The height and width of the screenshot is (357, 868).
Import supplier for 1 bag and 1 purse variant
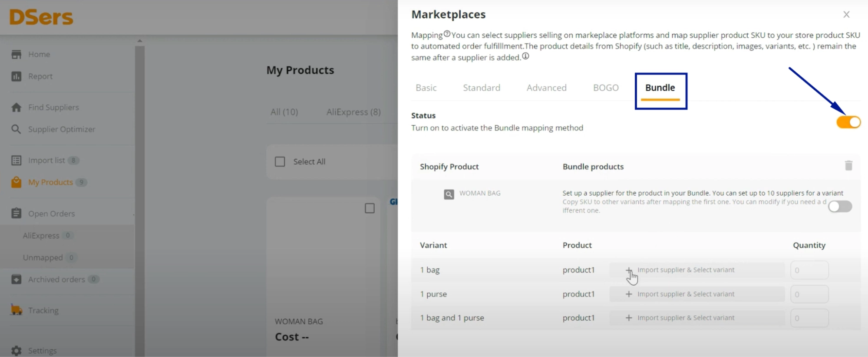click(697, 318)
